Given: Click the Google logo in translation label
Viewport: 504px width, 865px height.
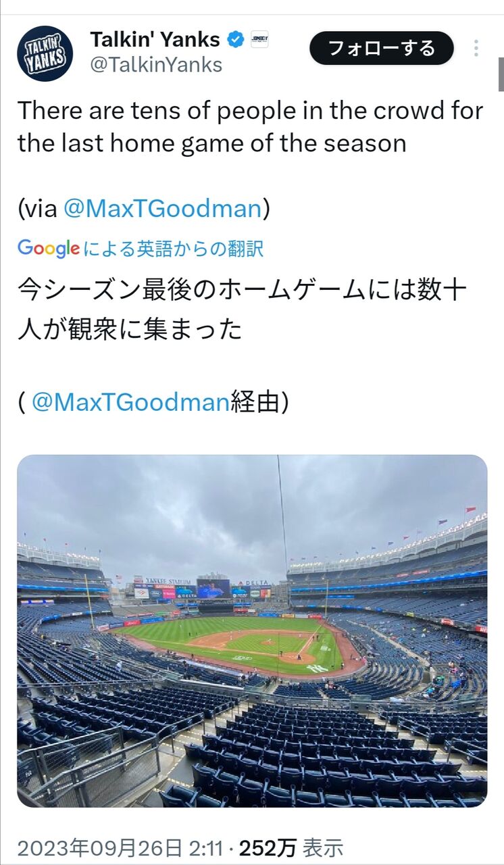Looking at the screenshot, I should [x=49, y=249].
